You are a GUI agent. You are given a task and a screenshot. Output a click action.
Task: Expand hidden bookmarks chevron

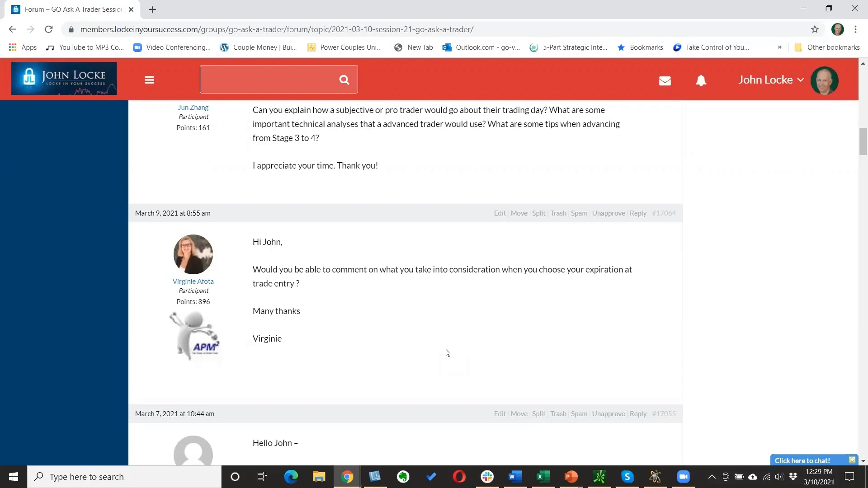tap(779, 47)
